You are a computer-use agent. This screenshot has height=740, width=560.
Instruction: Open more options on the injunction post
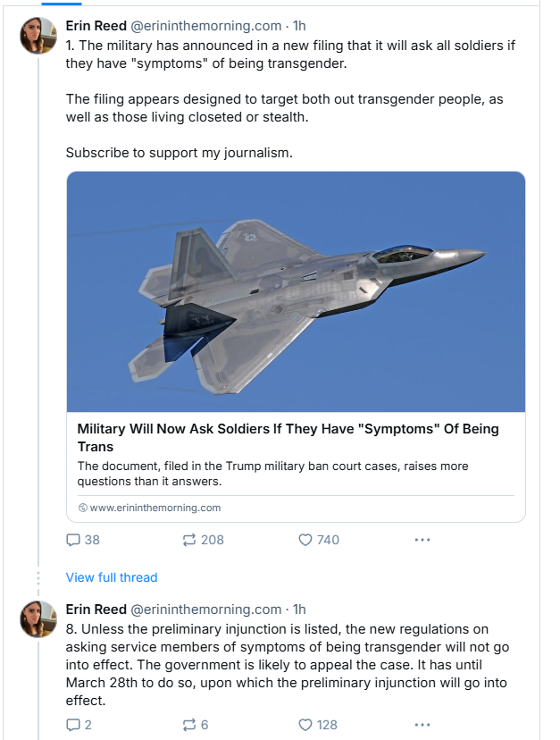[422, 725]
